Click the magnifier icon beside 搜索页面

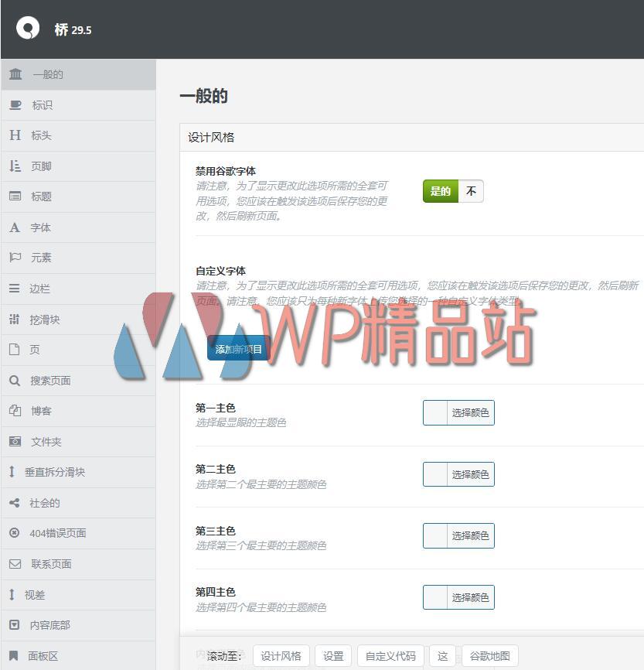pyautogui.click(x=15, y=381)
